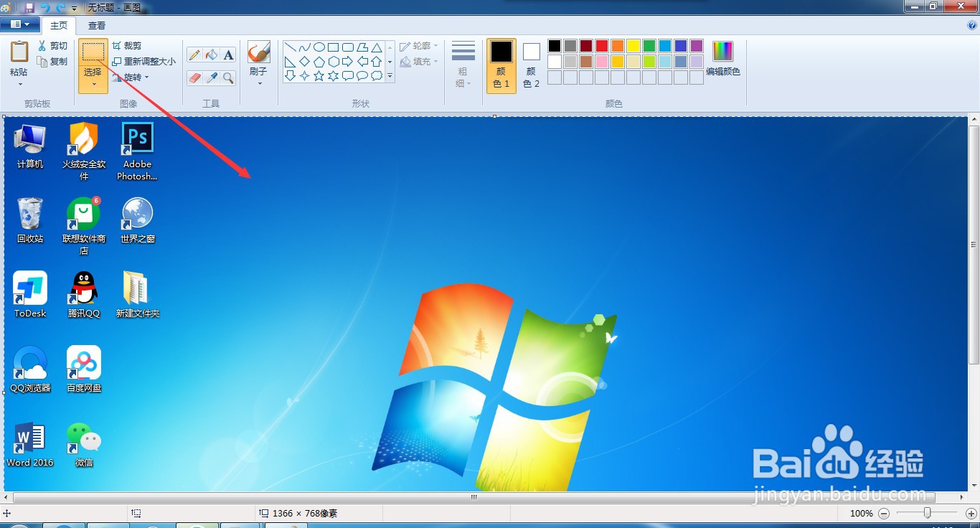Click the zoom in plus button
The image size is (980, 528).
[x=971, y=514]
